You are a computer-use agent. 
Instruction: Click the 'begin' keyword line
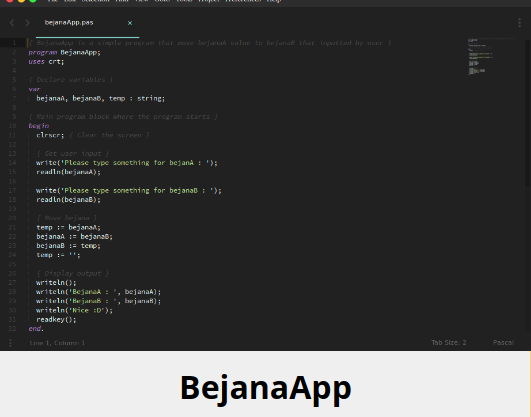(x=39, y=126)
